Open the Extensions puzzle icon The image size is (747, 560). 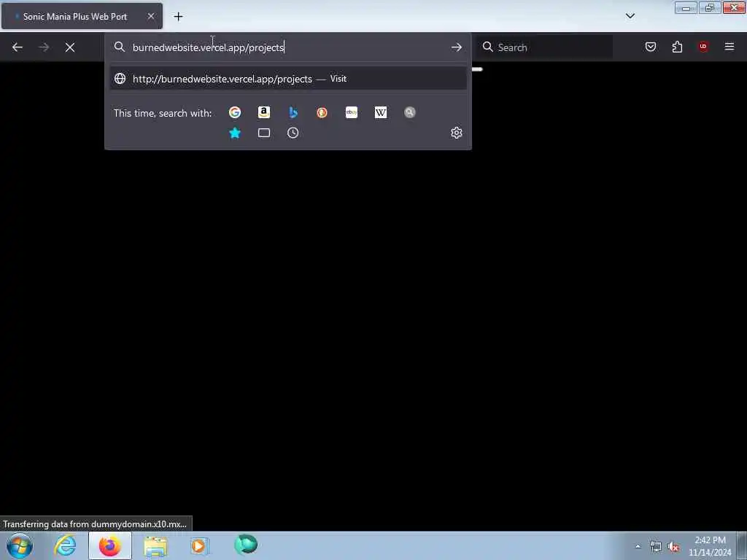click(677, 47)
